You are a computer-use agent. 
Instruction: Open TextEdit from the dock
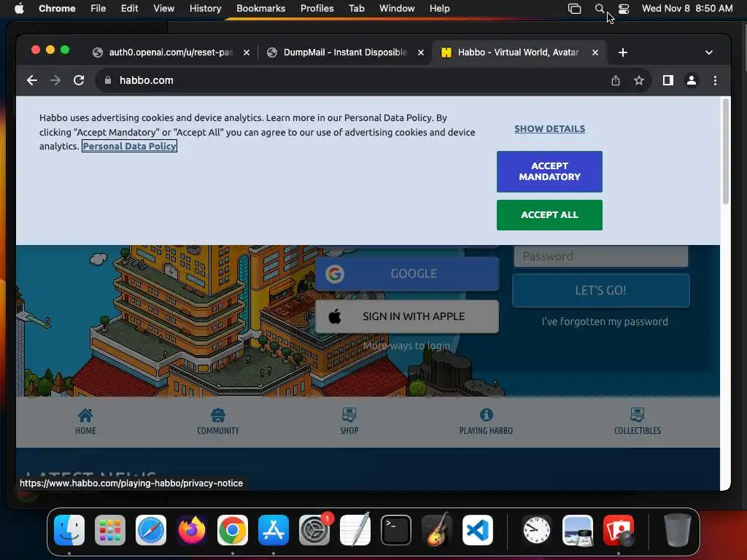click(x=355, y=530)
